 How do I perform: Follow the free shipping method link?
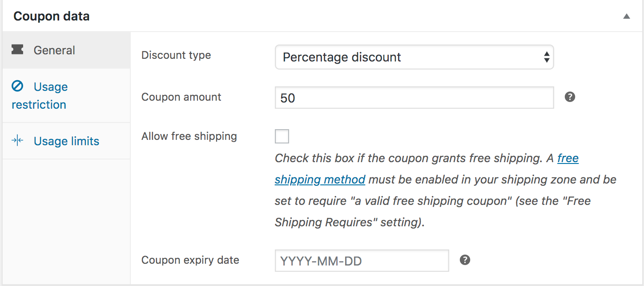pyautogui.click(x=320, y=180)
